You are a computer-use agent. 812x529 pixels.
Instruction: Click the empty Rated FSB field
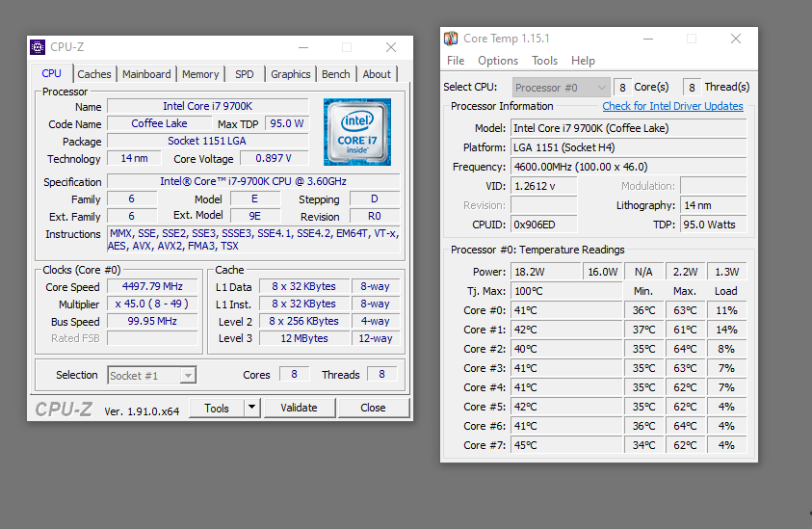152,338
